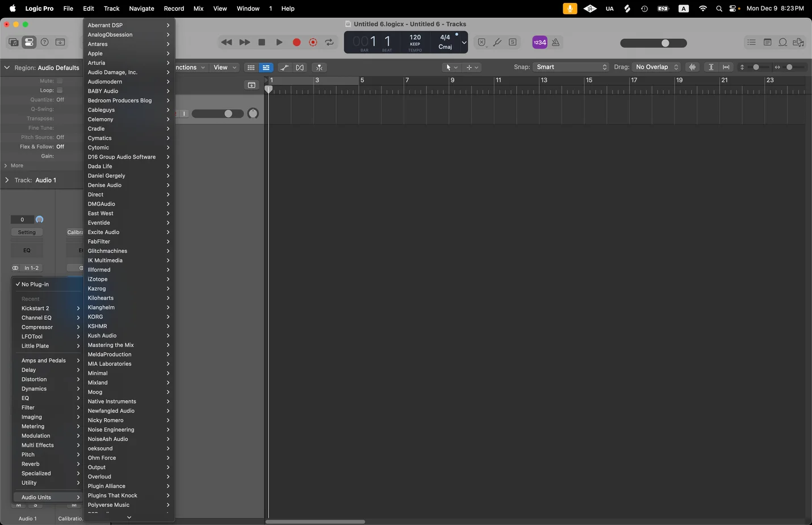Viewport: 812px width, 525px height.
Task: Click the Waveform zoom icon
Action: tap(692, 67)
